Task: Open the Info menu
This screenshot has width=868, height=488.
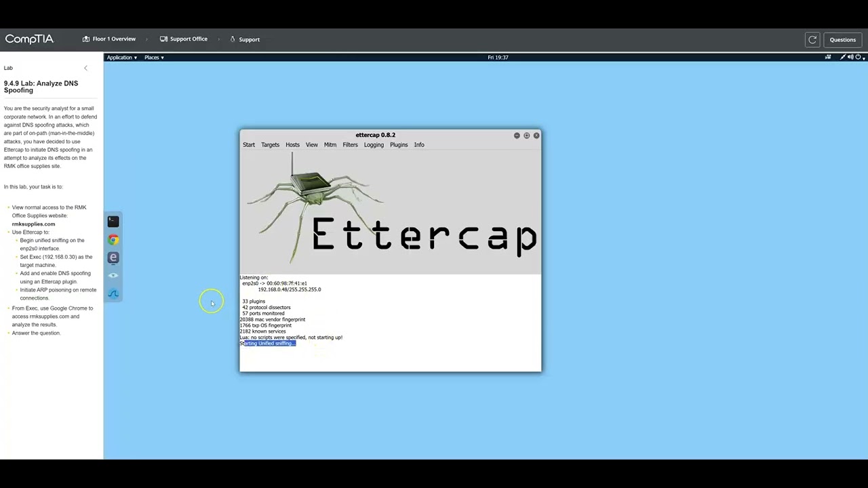Action: (419, 145)
